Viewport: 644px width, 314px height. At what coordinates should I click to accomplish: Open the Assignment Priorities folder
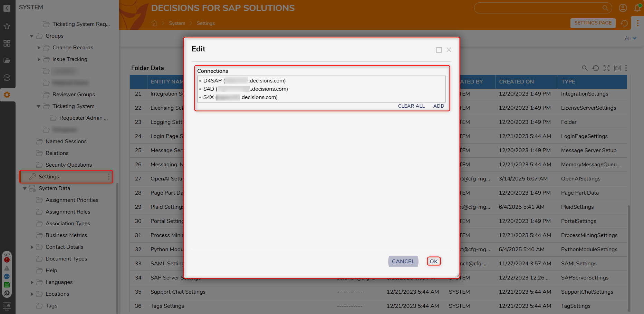click(72, 200)
